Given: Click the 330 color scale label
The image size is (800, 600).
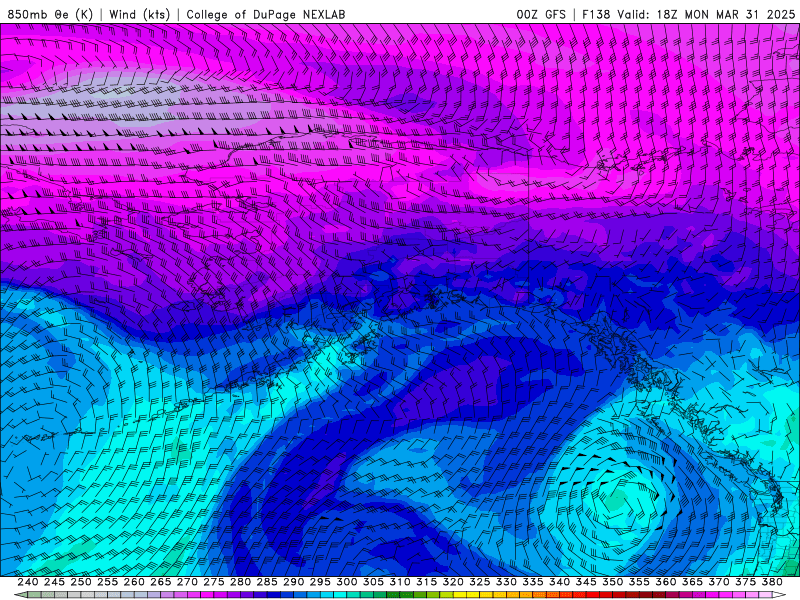Looking at the screenshot, I should [506, 582].
